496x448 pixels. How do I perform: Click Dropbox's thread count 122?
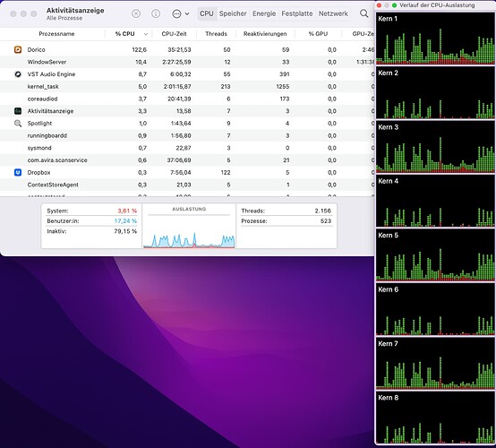pos(226,172)
